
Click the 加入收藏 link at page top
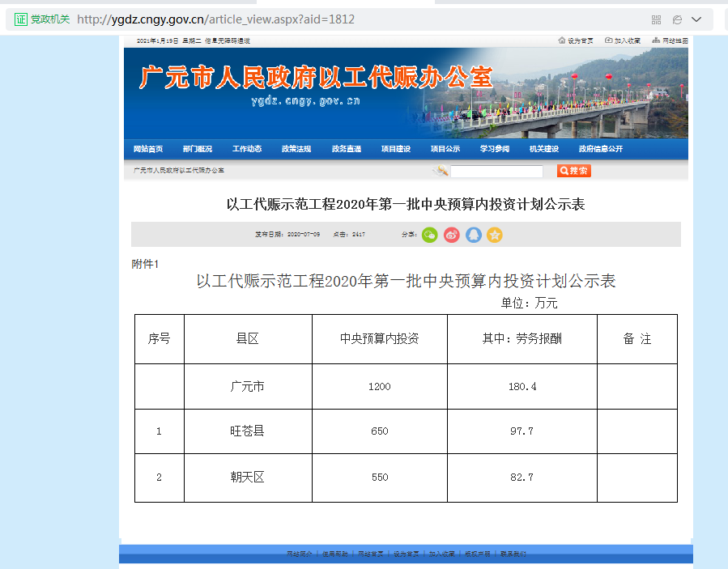[x=623, y=40]
